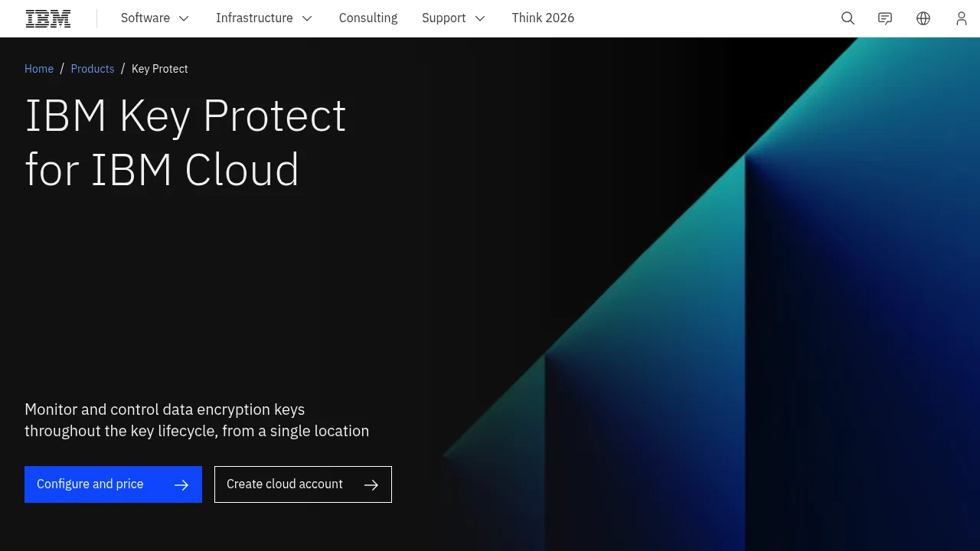Expand the Support menu
The width and height of the screenshot is (980, 551).
[454, 18]
